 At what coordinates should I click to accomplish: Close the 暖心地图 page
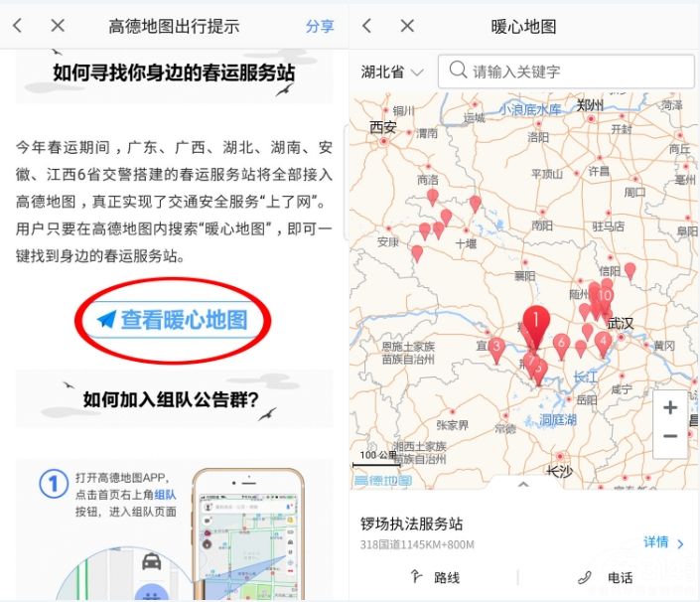pyautogui.click(x=407, y=26)
